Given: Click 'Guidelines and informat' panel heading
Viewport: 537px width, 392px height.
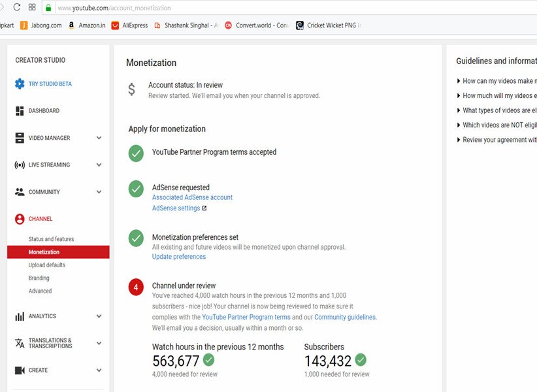Looking at the screenshot, I should [496, 61].
